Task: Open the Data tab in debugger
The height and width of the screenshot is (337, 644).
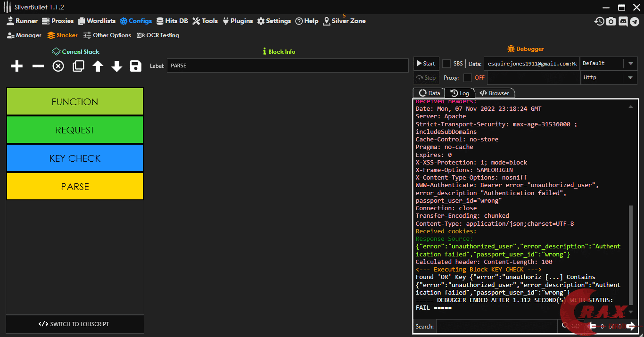Action: [429, 93]
